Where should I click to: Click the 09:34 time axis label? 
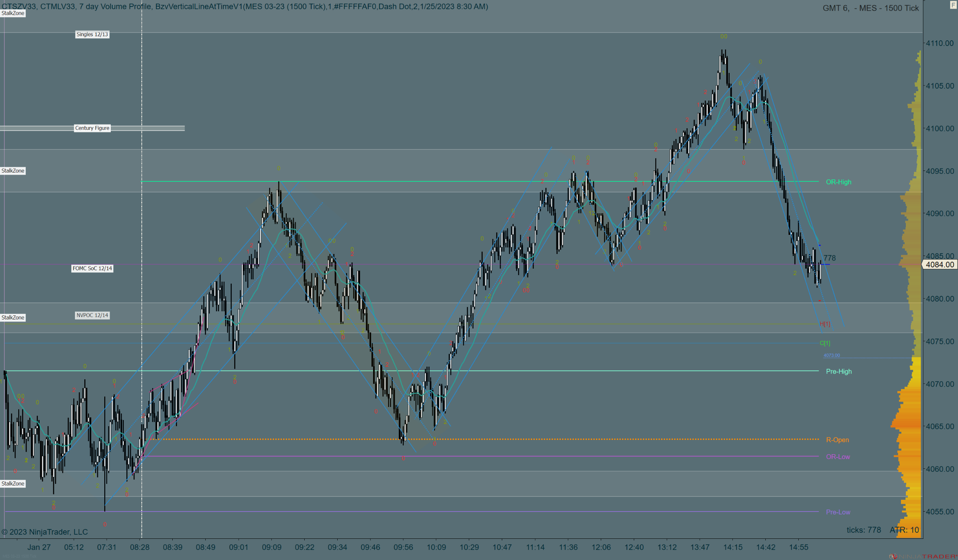click(x=338, y=547)
